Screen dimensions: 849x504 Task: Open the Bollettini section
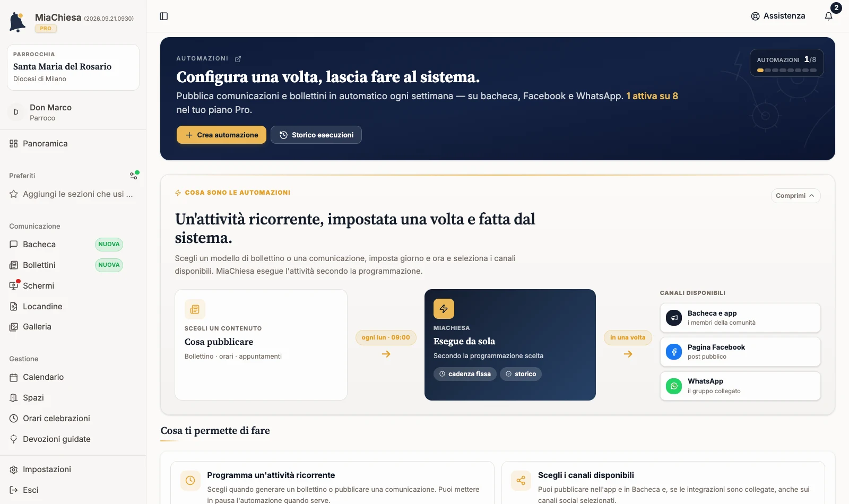pyautogui.click(x=73, y=265)
